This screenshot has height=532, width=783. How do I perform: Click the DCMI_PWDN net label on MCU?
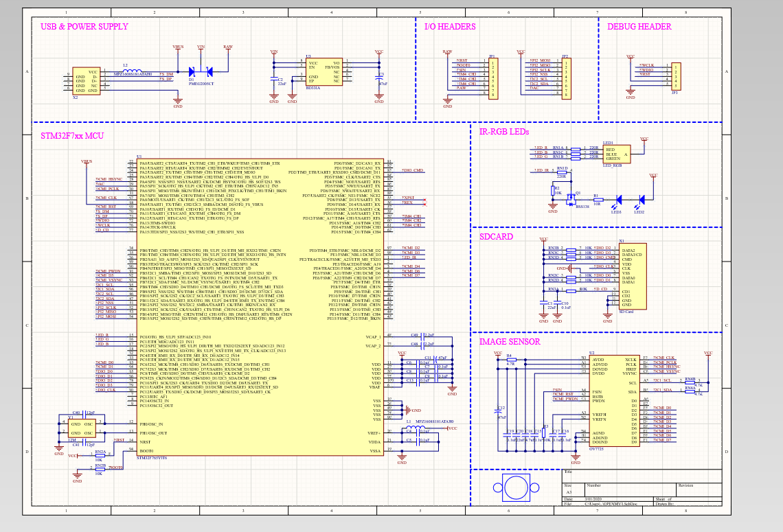click(108, 271)
